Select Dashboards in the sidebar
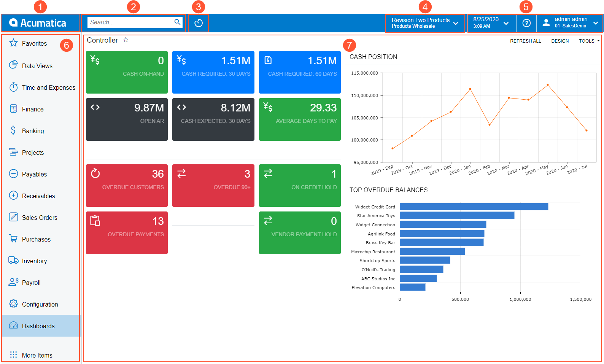 (38, 326)
